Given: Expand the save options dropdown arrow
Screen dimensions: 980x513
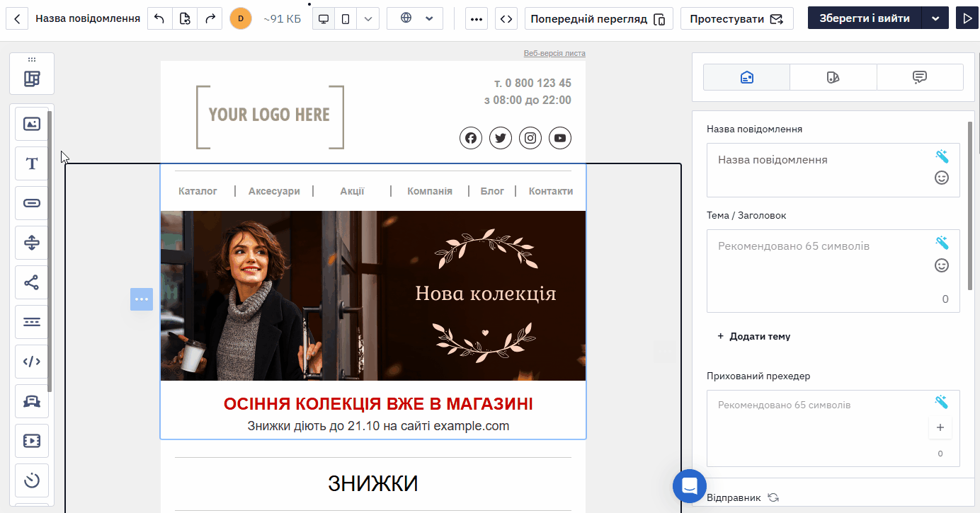Looking at the screenshot, I should click(x=935, y=18).
